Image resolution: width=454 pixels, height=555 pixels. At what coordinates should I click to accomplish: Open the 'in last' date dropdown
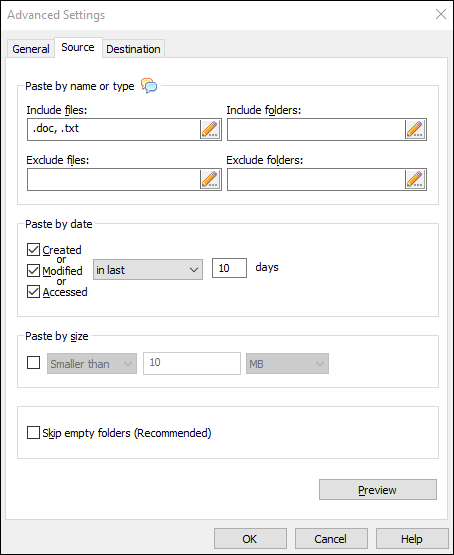click(148, 270)
